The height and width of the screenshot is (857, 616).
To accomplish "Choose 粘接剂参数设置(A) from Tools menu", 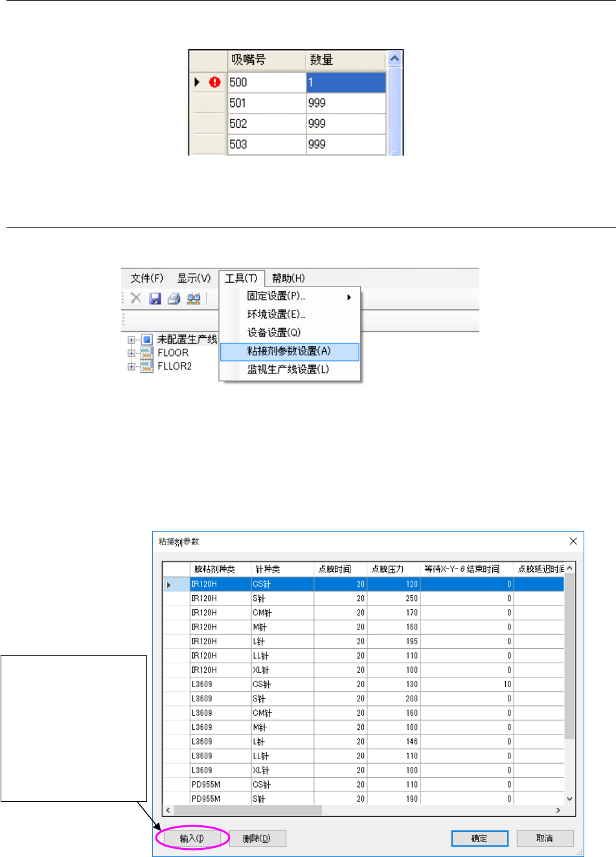I will click(289, 351).
